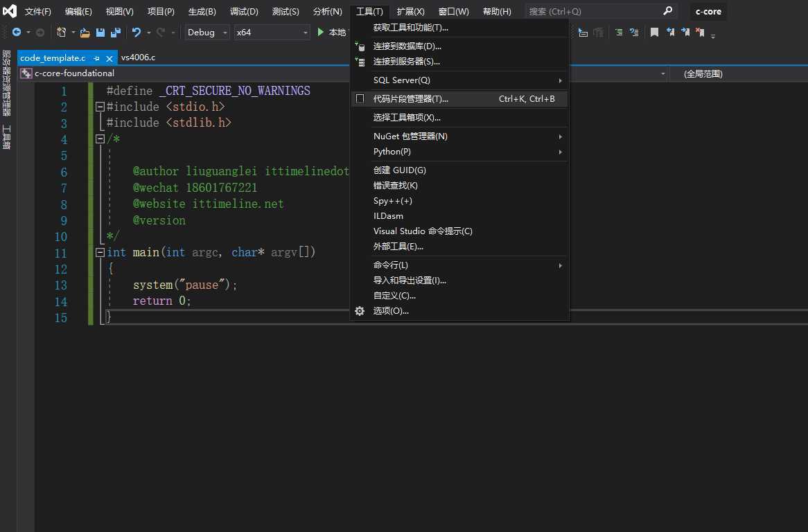Click the display member list icon
Viewport: 808px width, 532px height.
583,33
